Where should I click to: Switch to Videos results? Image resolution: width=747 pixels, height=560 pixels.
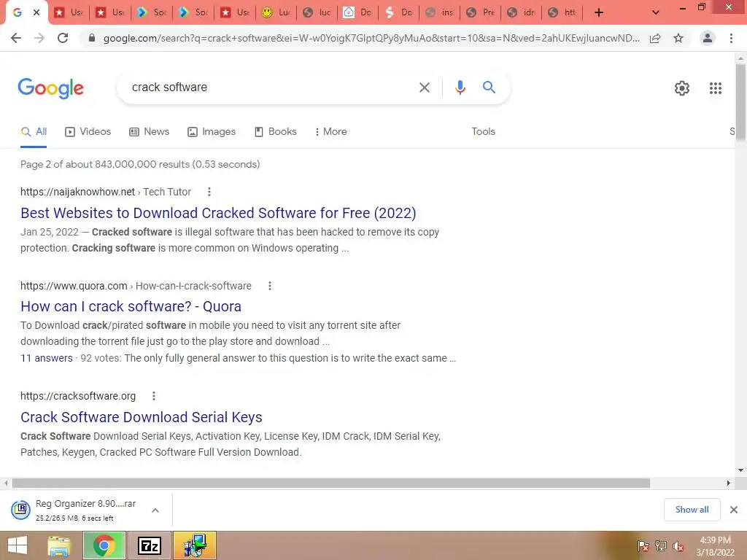pos(88,132)
